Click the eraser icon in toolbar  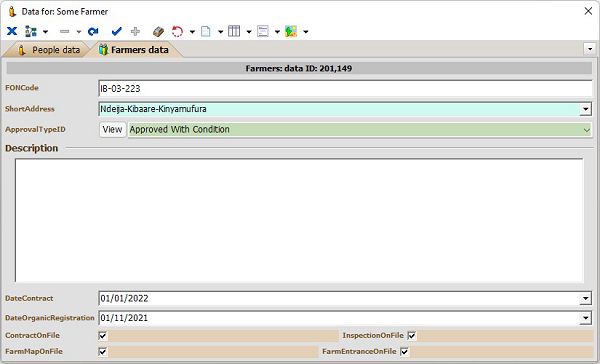158,31
